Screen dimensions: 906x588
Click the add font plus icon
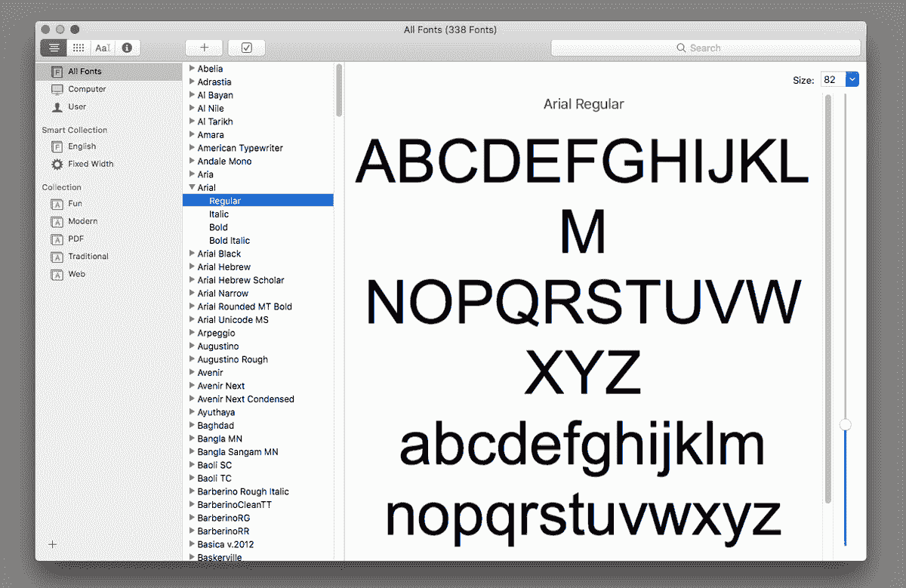click(203, 47)
